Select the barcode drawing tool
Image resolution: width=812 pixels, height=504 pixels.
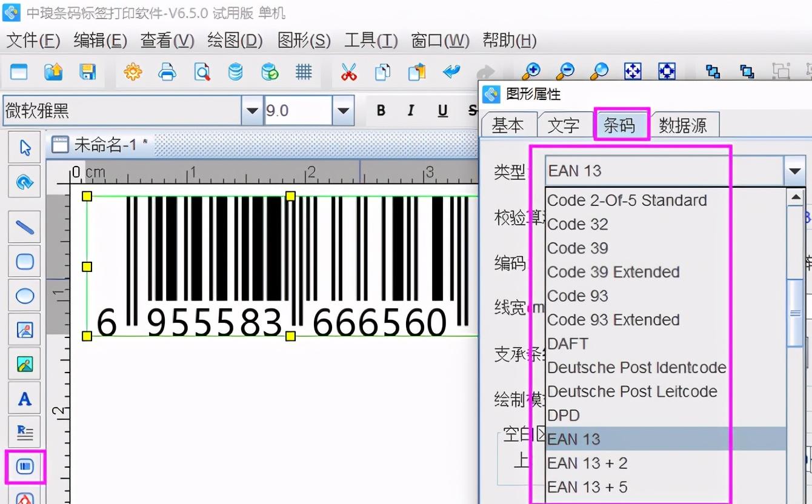[x=24, y=466]
